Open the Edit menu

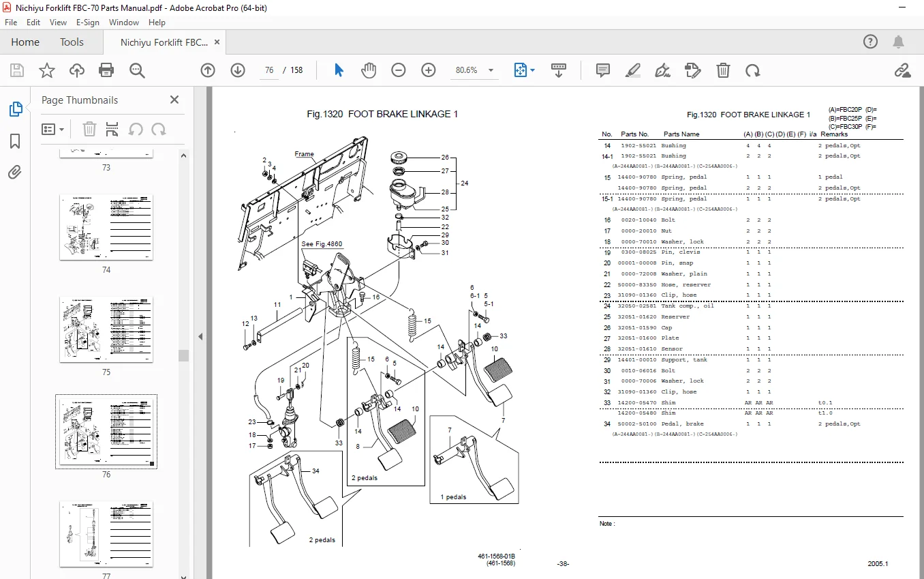click(x=33, y=23)
